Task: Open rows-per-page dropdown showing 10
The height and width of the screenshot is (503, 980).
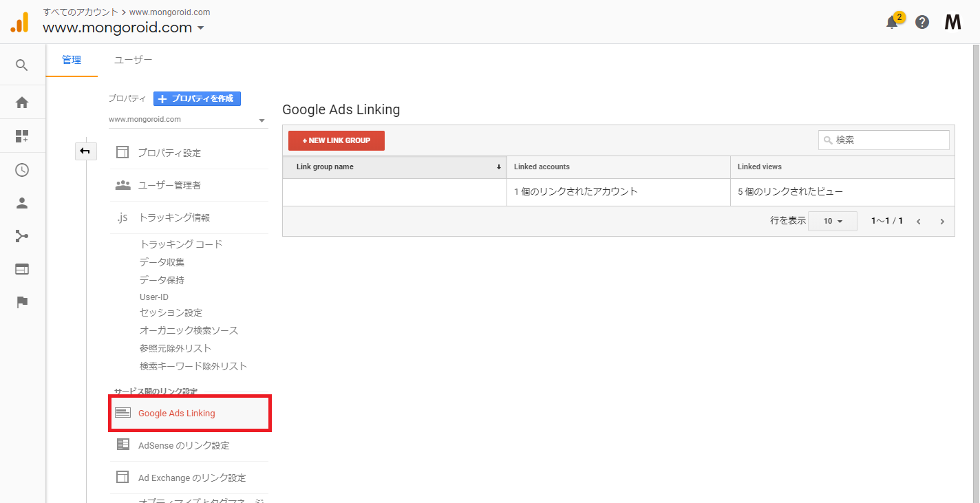Action: pos(833,222)
